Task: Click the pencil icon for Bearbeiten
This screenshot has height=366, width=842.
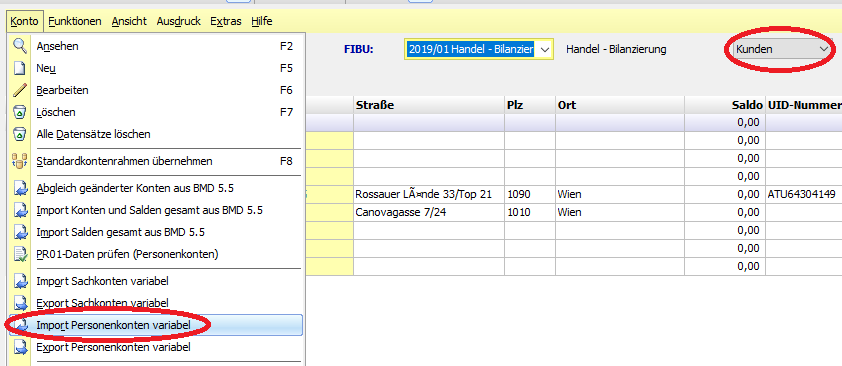Action: pyautogui.click(x=20, y=91)
